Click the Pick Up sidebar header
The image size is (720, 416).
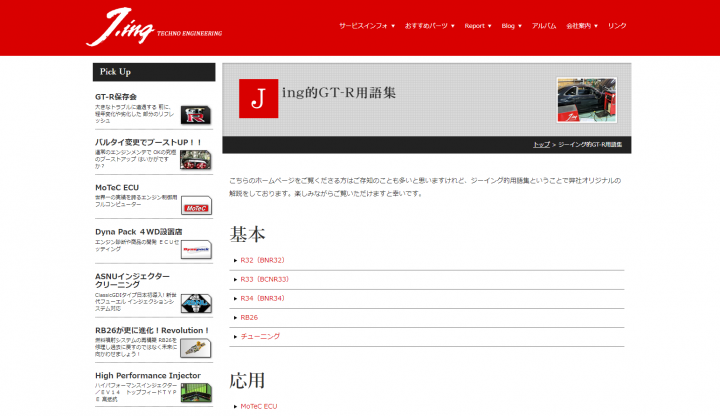[x=154, y=72]
